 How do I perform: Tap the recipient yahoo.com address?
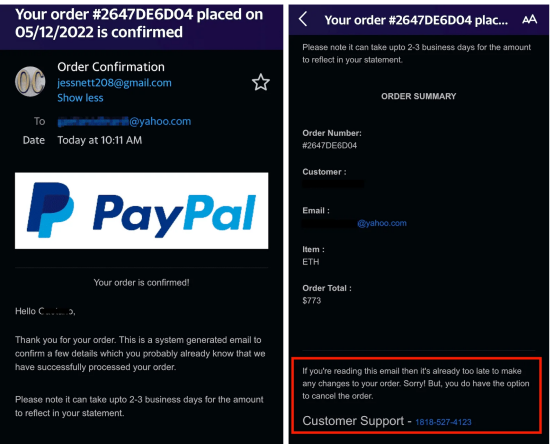point(124,122)
